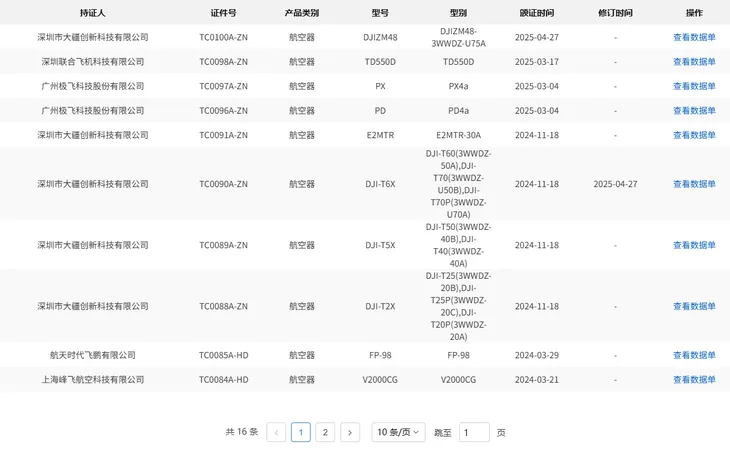Open 查看数据单 for DJI-T2X row
Image resolution: width=730 pixels, height=453 pixels.
click(x=694, y=306)
